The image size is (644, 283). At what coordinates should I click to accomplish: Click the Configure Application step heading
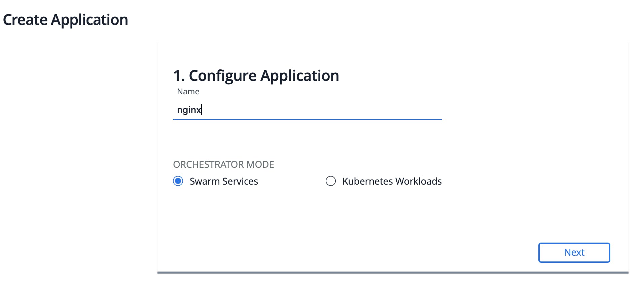(x=256, y=75)
